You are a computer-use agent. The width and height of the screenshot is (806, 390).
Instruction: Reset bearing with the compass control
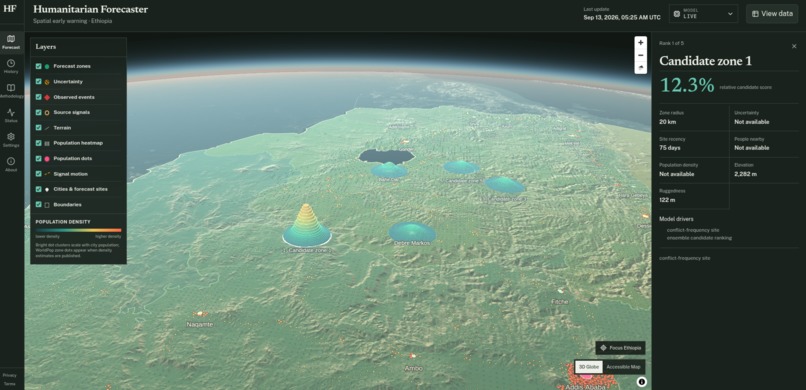click(640, 67)
